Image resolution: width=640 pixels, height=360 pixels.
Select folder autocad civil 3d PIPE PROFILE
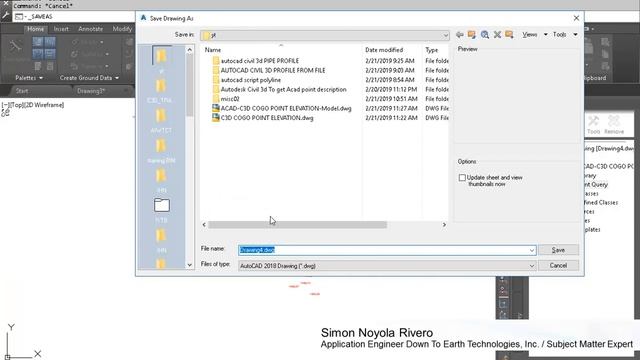tap(260, 61)
